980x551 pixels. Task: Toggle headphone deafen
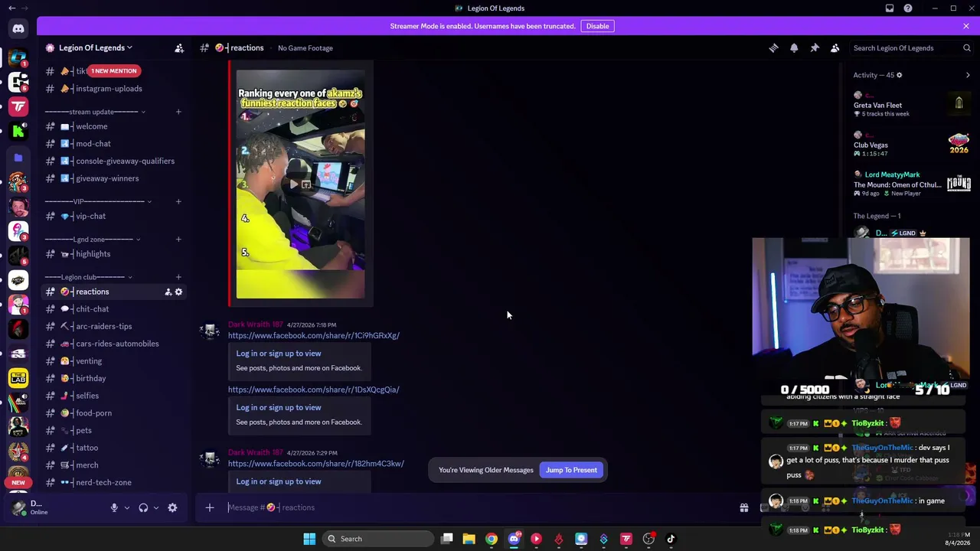click(x=143, y=507)
